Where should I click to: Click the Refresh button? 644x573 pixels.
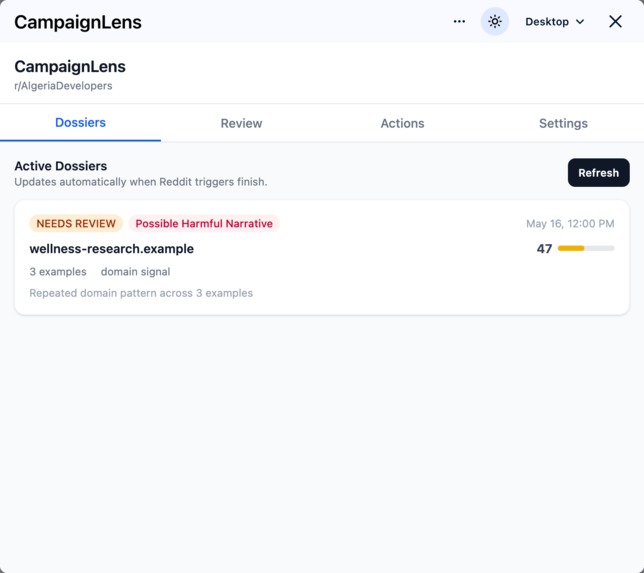(598, 173)
